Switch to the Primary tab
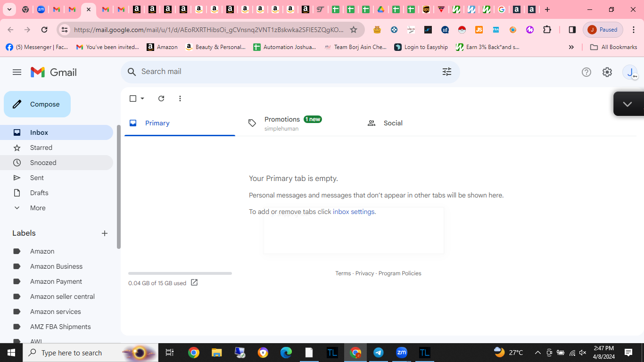This screenshot has width=644, height=362. [x=180, y=123]
